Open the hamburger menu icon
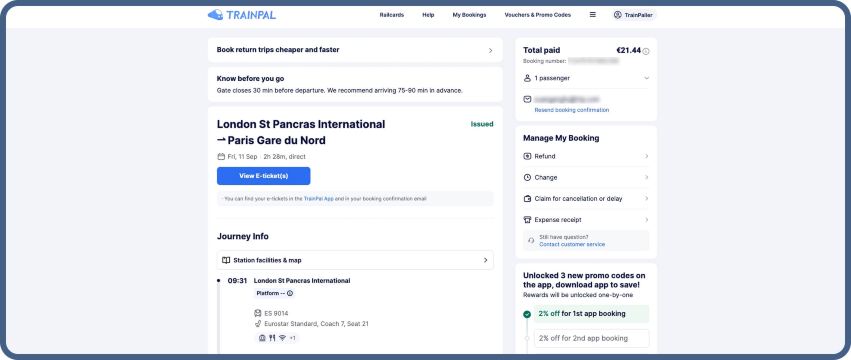Image resolution: width=851 pixels, height=360 pixels. pyautogui.click(x=593, y=15)
